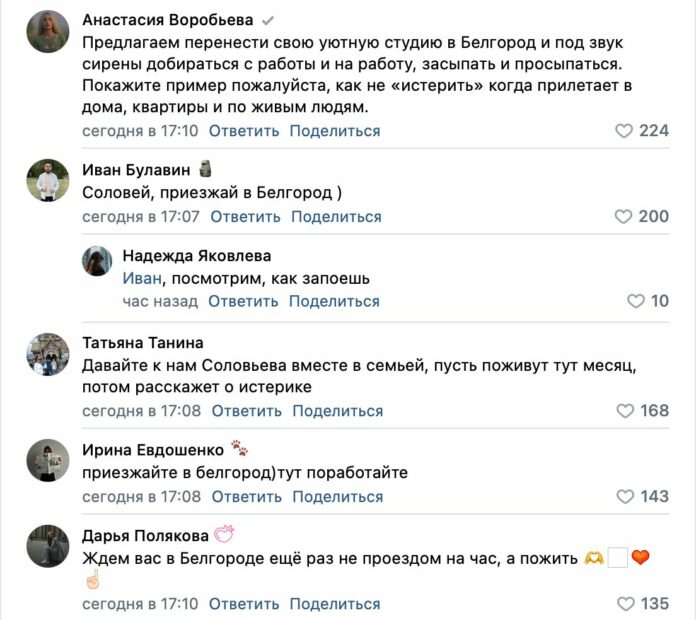Click the heart on Надежда Яковлева's reply
Viewport: 696px width, 620px height.
point(636,301)
